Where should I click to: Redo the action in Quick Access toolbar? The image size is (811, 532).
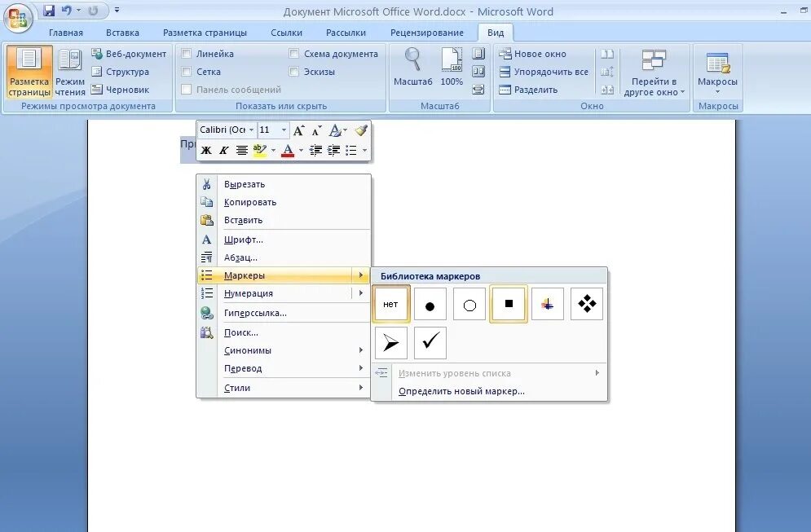(x=93, y=11)
